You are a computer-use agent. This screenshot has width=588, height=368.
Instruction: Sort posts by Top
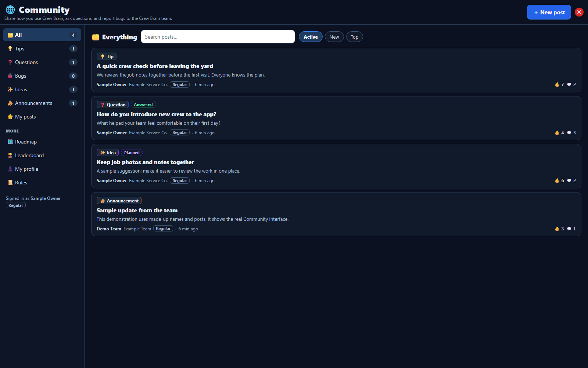pos(354,37)
